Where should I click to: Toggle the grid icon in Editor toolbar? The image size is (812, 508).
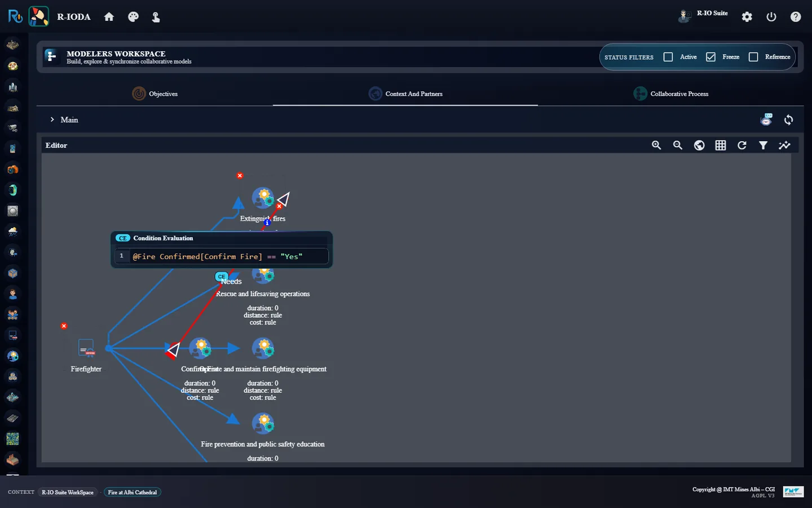point(721,145)
